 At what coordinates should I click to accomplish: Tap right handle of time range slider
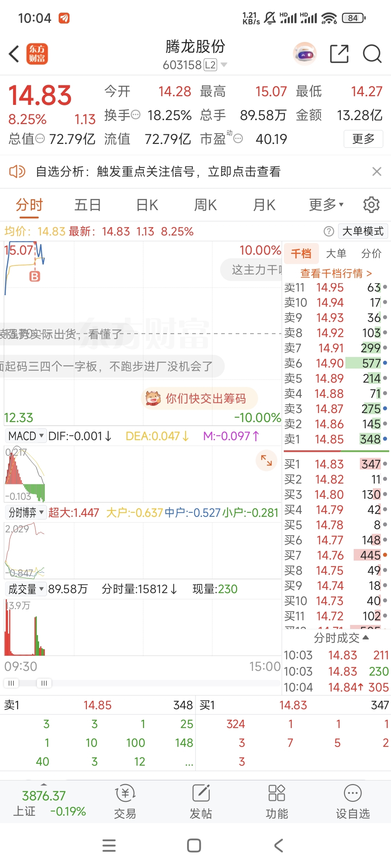44,683
